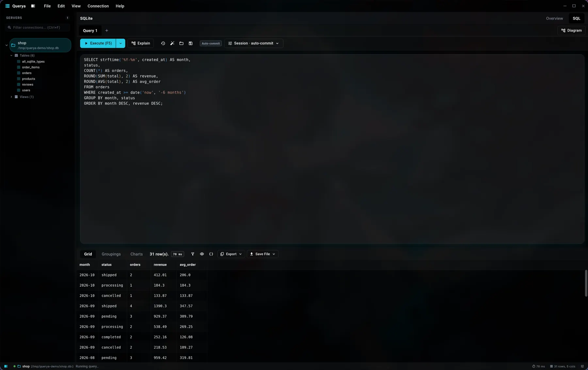The height and width of the screenshot is (370, 588).
Task: Click the Querya app logo icon
Action: coord(7,6)
